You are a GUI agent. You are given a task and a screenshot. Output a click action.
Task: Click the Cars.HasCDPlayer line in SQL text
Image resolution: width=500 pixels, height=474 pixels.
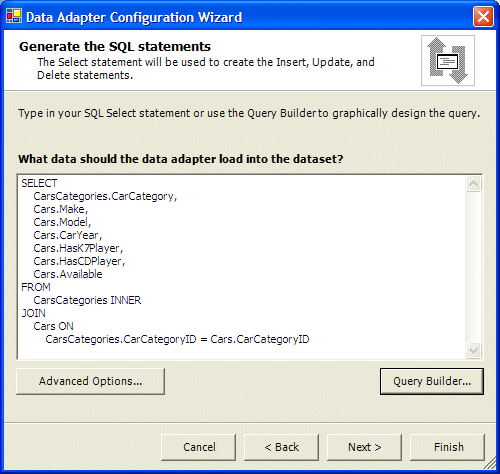point(79,261)
